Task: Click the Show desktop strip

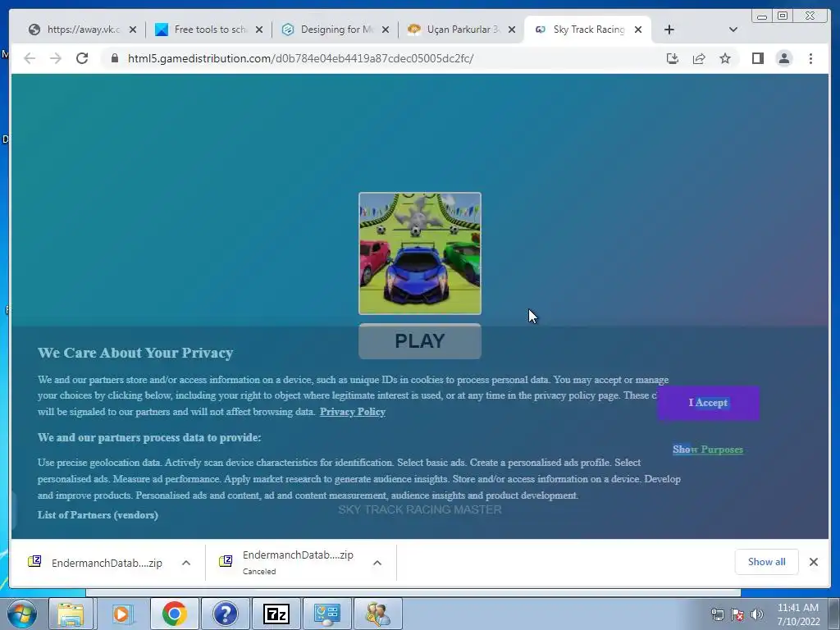Action: coord(834,614)
